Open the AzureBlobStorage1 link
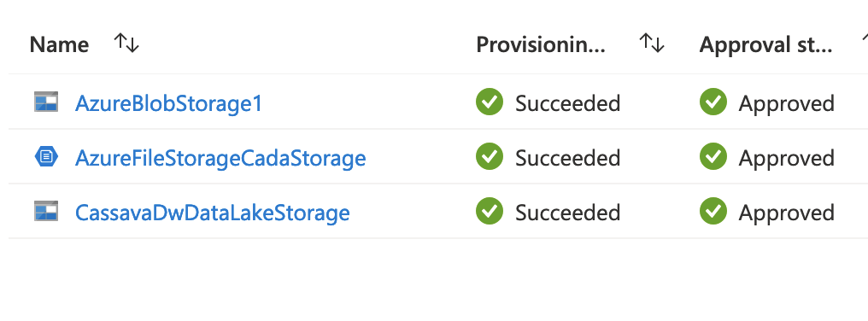This screenshot has width=868, height=321. (168, 103)
